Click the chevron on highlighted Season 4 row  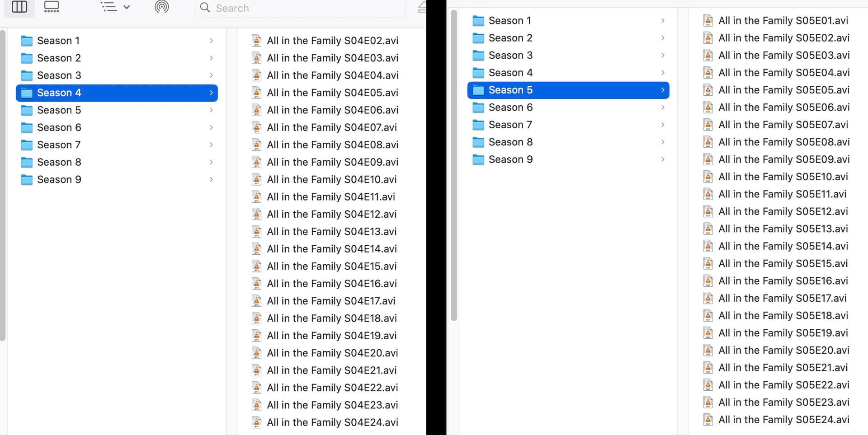click(x=211, y=93)
